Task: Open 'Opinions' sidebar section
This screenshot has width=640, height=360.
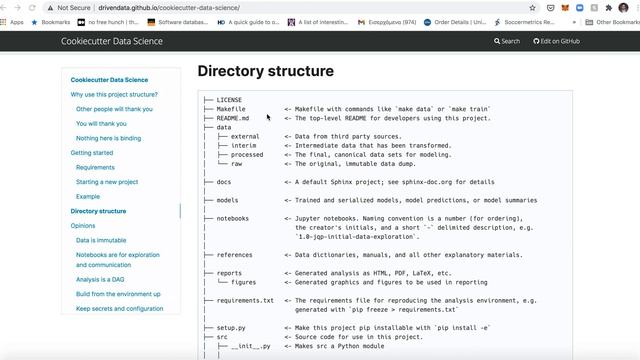Action: pyautogui.click(x=83, y=226)
